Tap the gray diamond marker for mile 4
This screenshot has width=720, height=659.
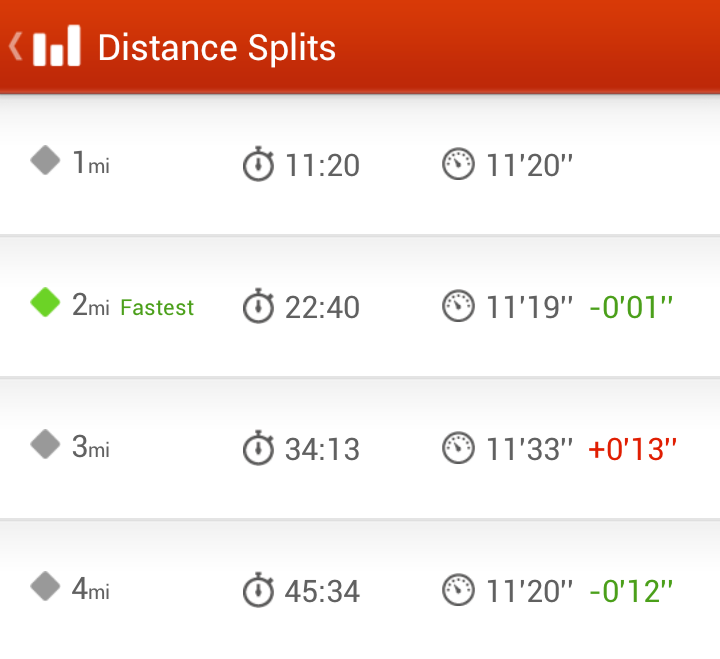point(46,586)
